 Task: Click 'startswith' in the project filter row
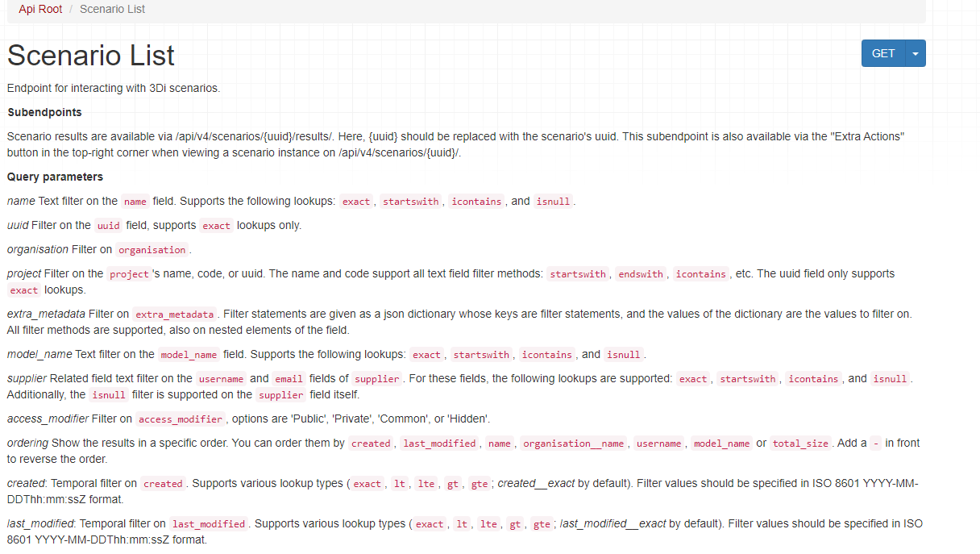(578, 274)
